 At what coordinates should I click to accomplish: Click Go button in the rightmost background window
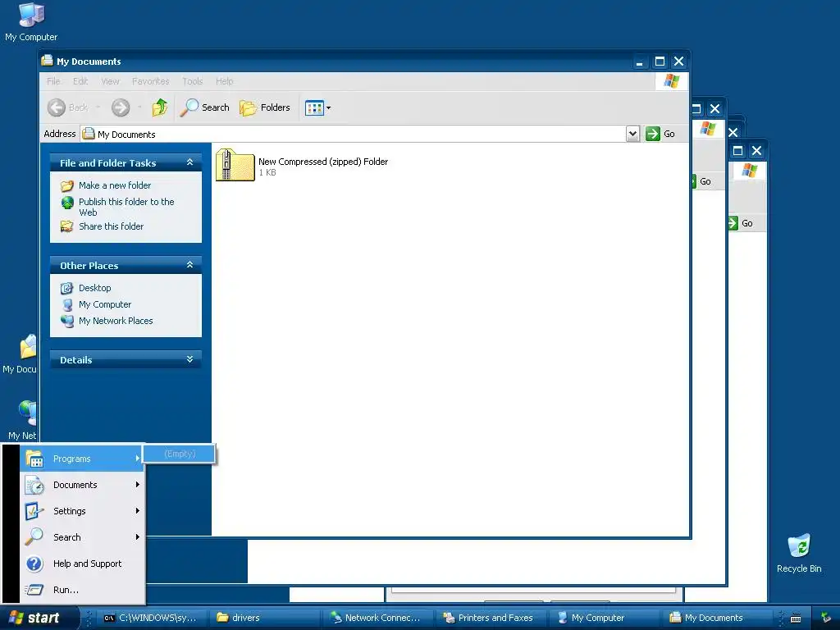coord(742,223)
